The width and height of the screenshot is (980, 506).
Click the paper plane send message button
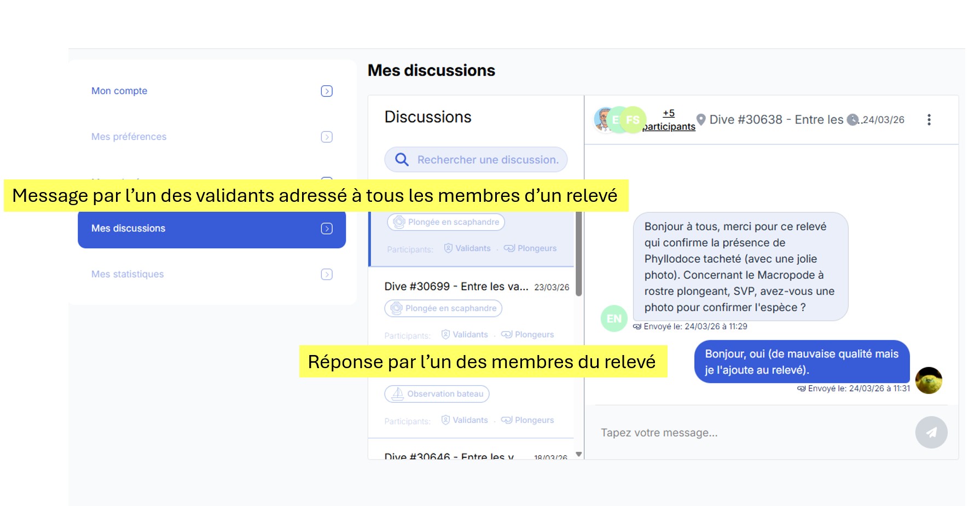click(931, 433)
